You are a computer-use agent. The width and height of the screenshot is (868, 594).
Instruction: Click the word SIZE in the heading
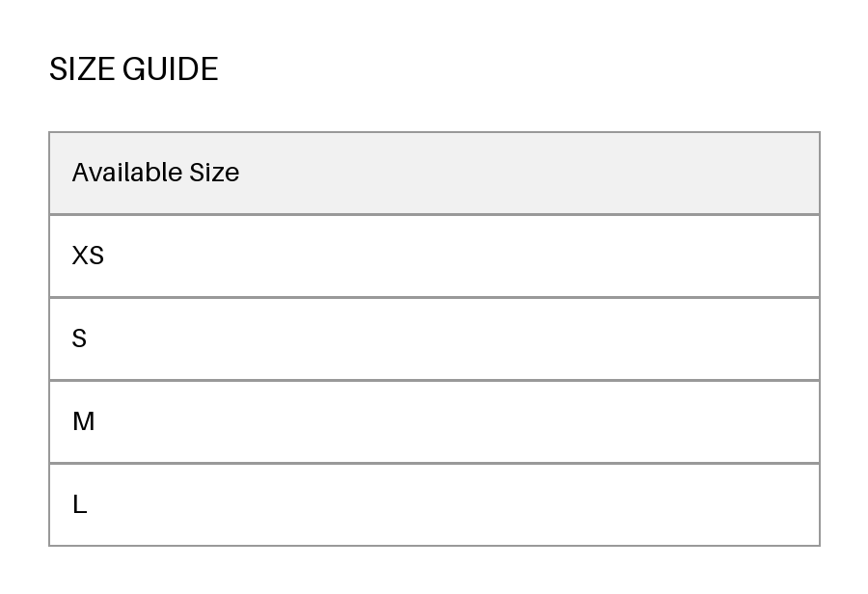82,69
